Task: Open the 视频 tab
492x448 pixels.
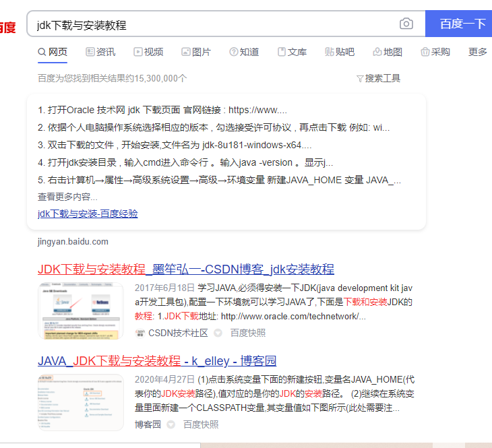Action: [x=148, y=52]
